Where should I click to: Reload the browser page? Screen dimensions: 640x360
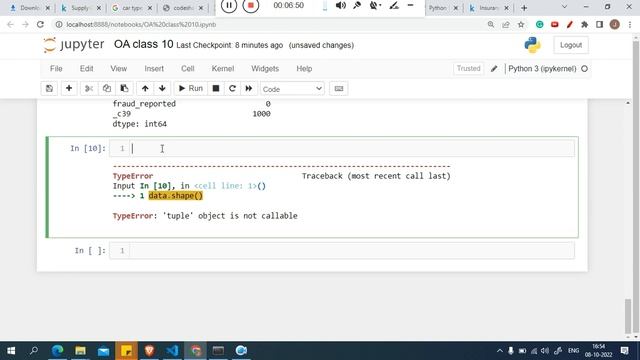[40, 24]
